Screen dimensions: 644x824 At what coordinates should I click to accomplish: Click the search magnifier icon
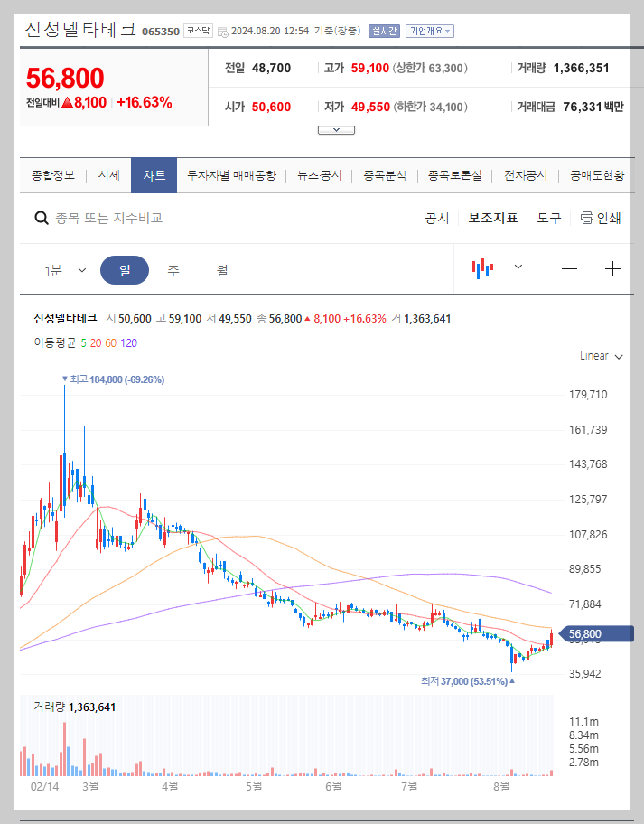pos(42,218)
